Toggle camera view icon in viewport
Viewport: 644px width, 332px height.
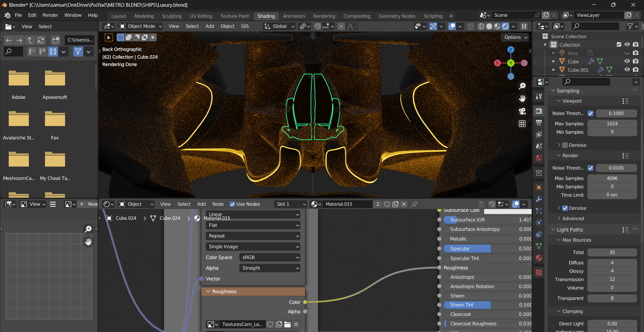[522, 111]
